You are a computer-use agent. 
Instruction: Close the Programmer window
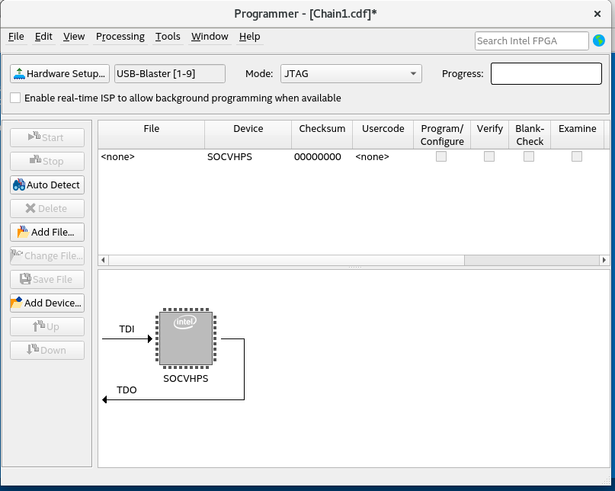tap(597, 14)
